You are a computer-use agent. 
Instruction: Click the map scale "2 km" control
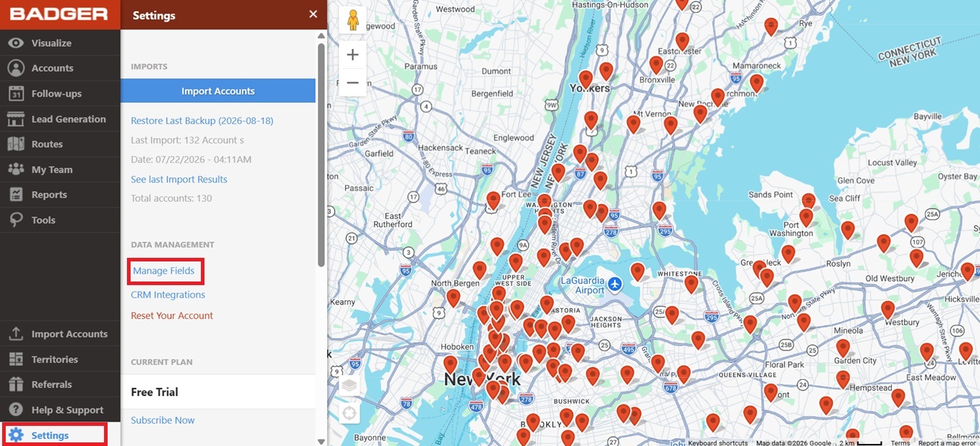(x=859, y=442)
